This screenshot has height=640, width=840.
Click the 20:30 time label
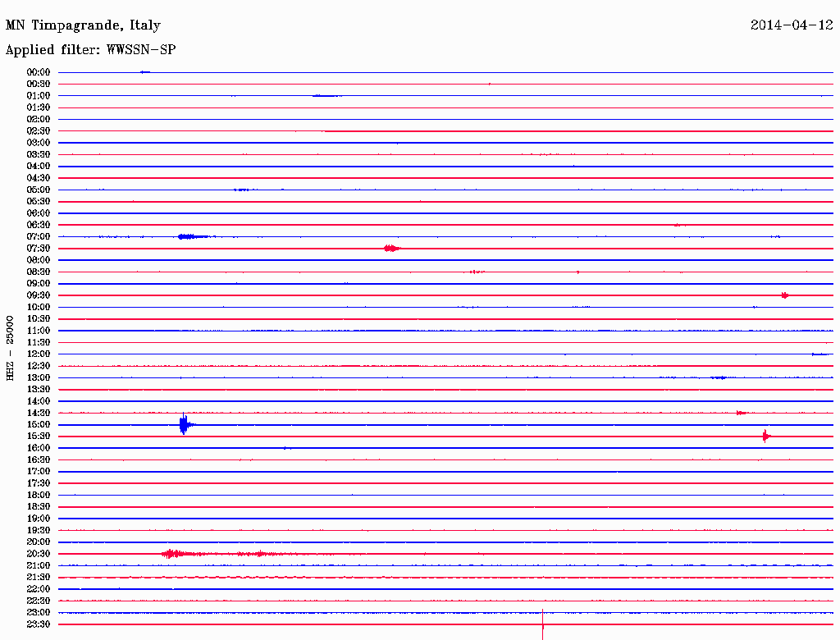click(39, 554)
